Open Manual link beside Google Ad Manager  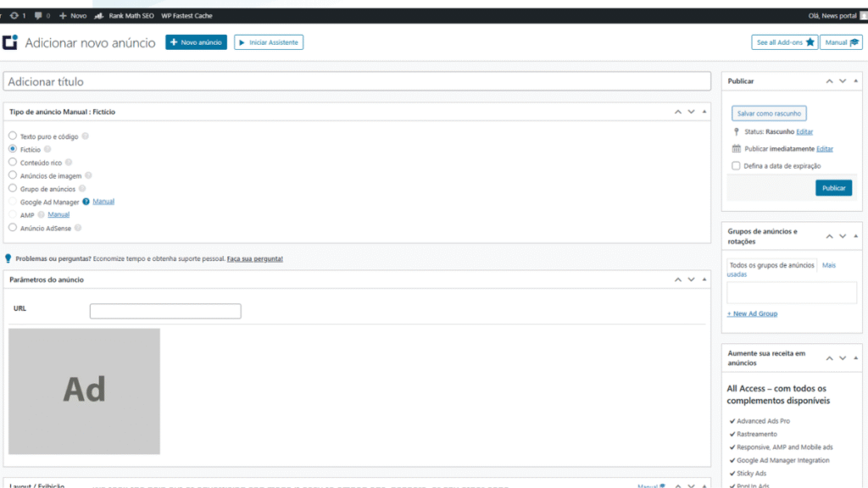pyautogui.click(x=103, y=202)
